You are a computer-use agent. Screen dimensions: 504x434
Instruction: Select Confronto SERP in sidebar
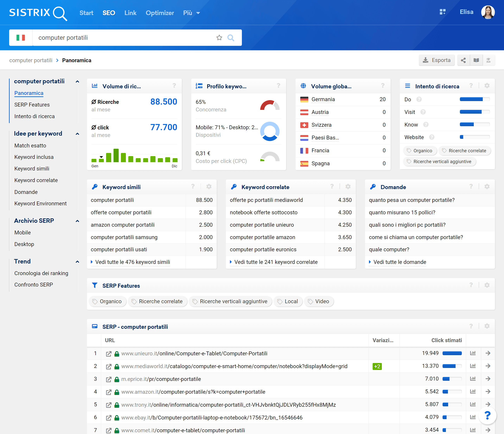pos(34,285)
